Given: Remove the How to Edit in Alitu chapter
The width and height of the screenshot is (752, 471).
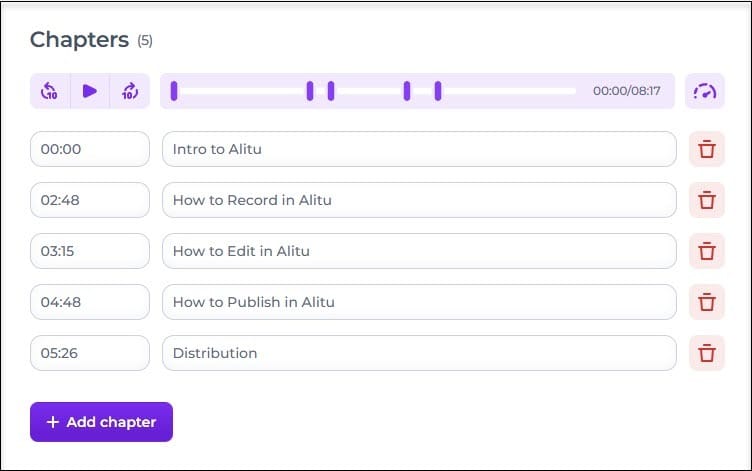Looking at the screenshot, I should (706, 251).
